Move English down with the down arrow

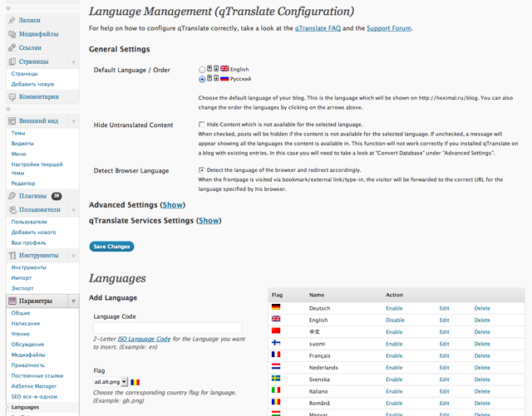tap(216, 68)
